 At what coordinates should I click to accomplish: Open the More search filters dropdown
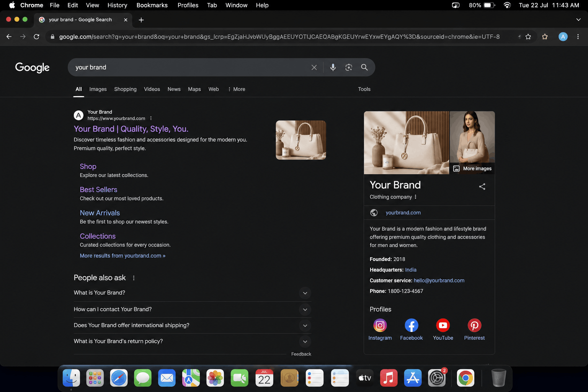(x=236, y=89)
